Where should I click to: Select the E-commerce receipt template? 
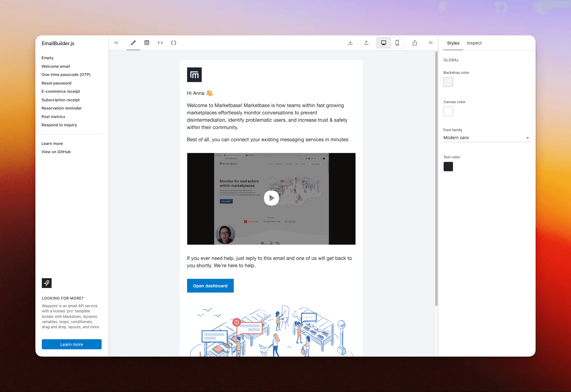pyautogui.click(x=61, y=92)
